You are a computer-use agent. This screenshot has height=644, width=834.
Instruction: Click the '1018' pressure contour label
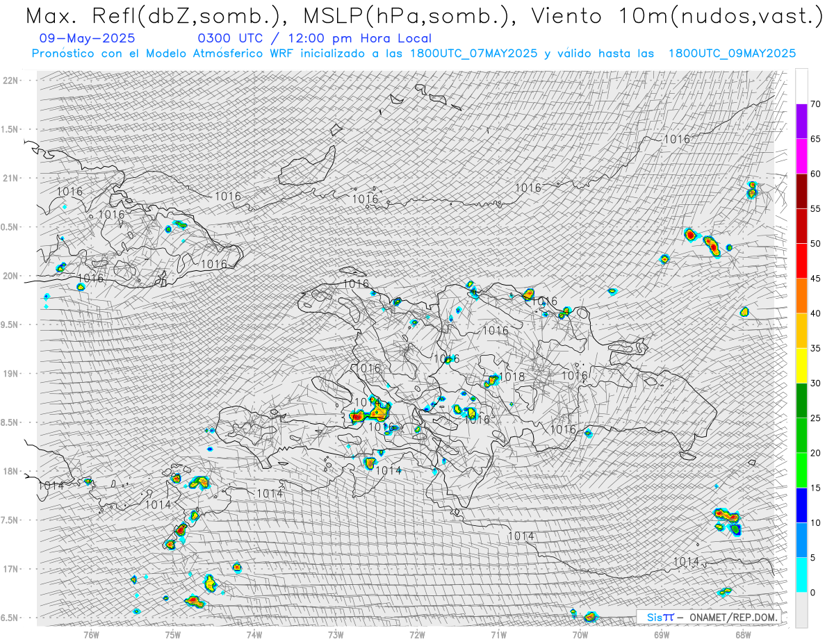click(x=511, y=377)
